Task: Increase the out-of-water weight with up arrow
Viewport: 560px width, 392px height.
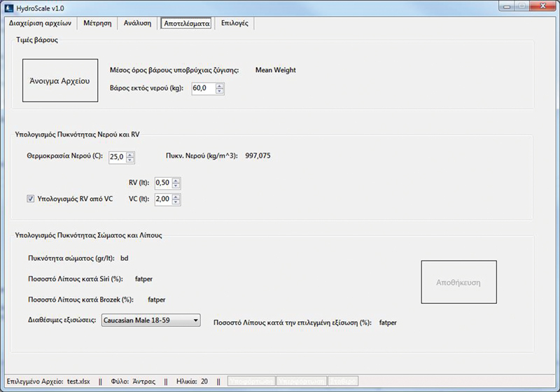Action: (x=220, y=85)
